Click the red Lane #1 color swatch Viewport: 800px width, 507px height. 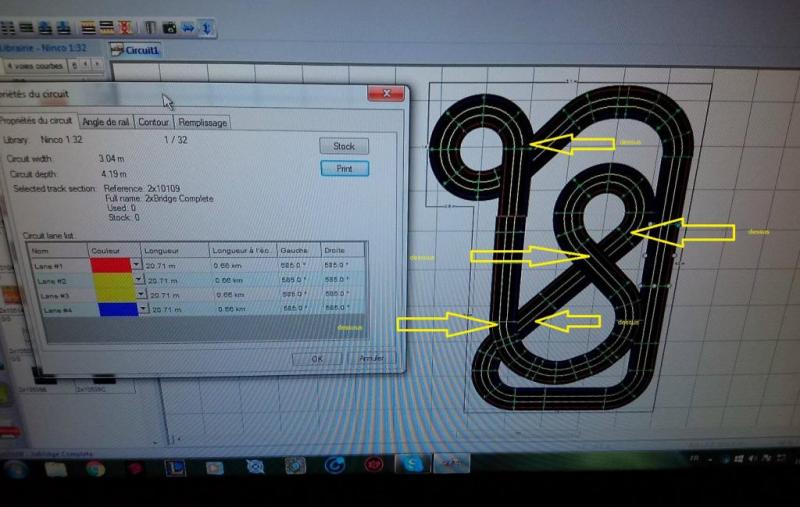click(110, 265)
